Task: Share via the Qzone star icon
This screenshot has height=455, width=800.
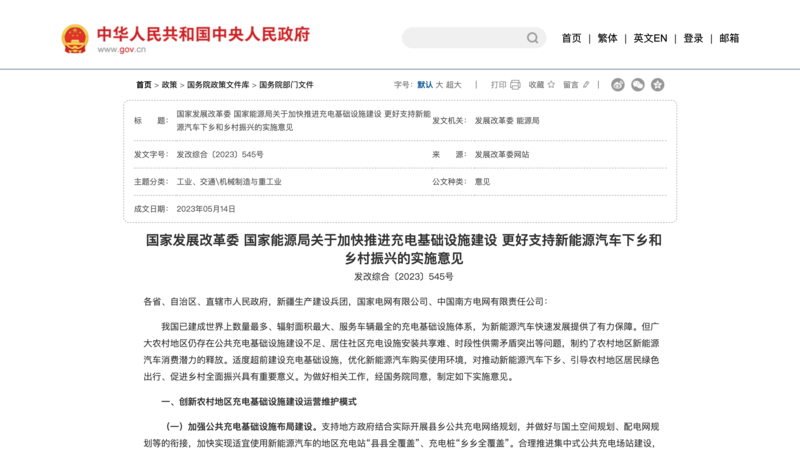Action: pyautogui.click(x=657, y=85)
